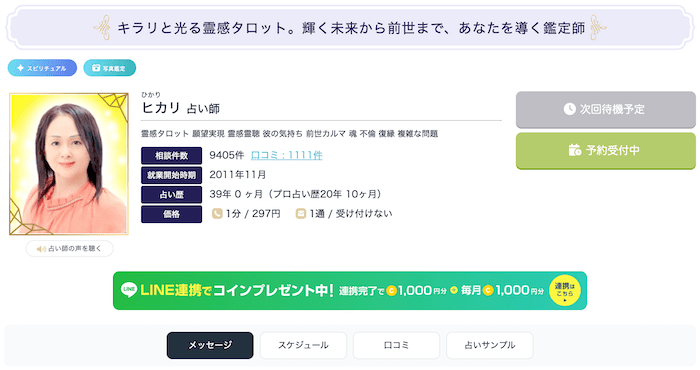Show the 占いサンプル tab

490,345
